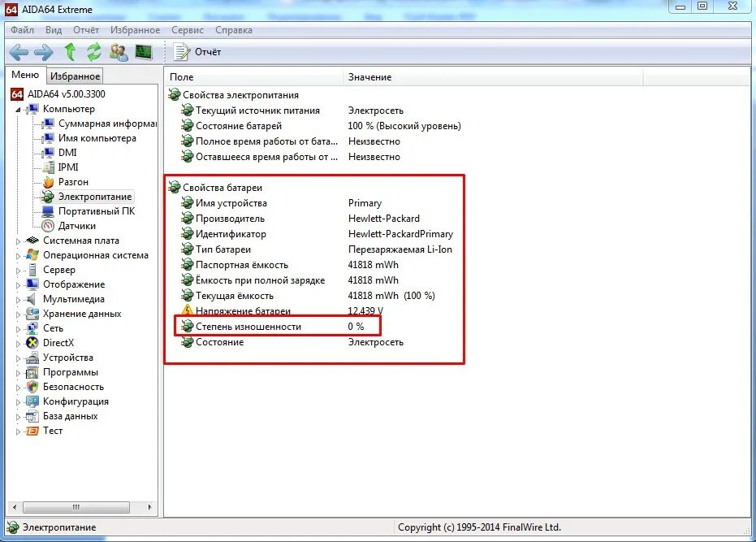Click the icon beside Степень изношенности

[187, 327]
